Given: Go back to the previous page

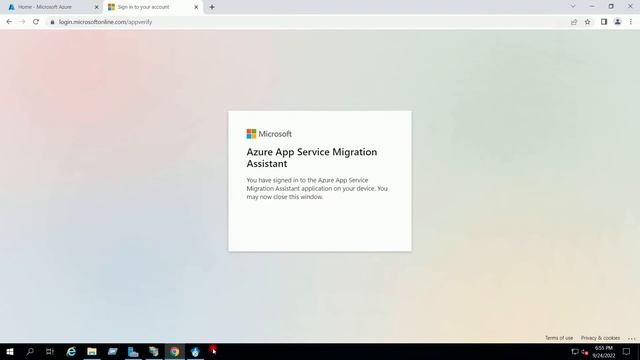Looking at the screenshot, I should 9,22.
